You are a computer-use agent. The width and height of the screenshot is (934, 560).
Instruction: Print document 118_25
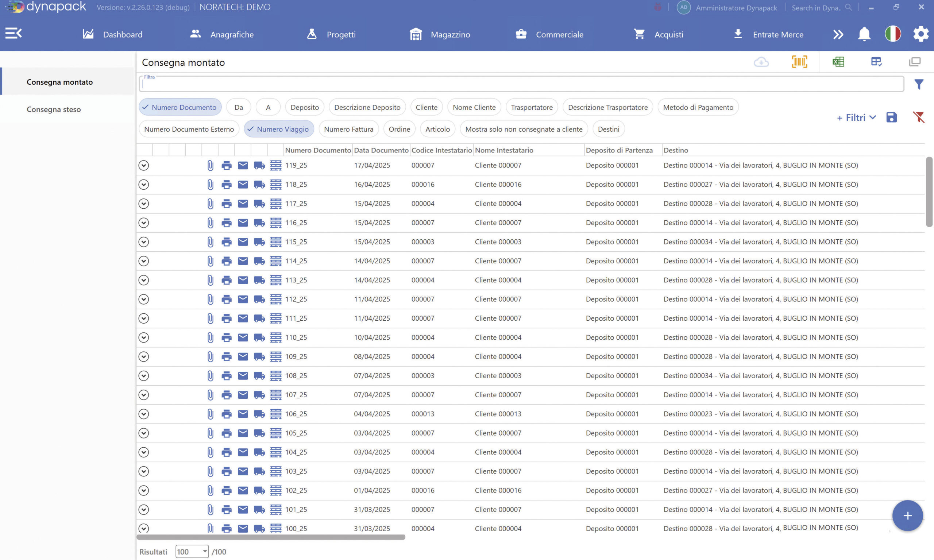click(x=227, y=185)
